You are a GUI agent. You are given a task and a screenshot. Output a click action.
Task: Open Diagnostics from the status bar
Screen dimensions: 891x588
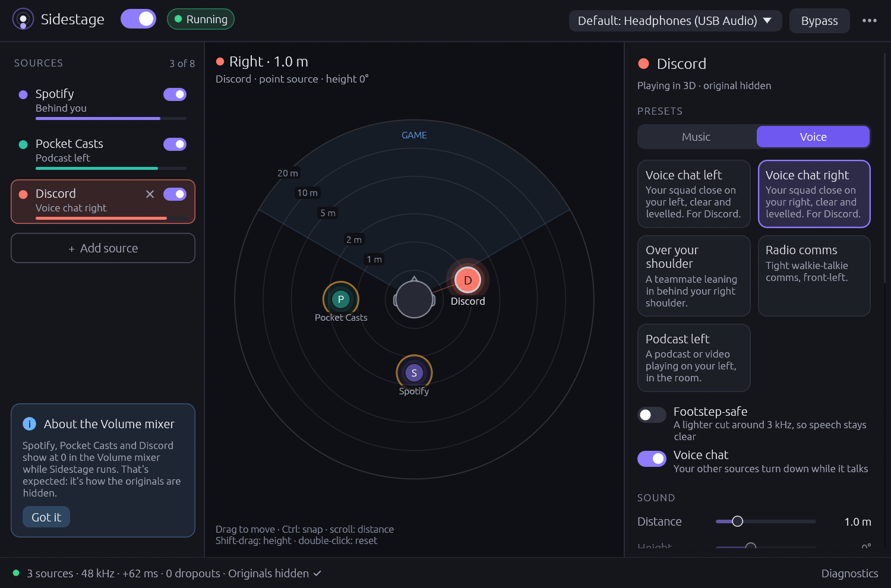point(849,573)
